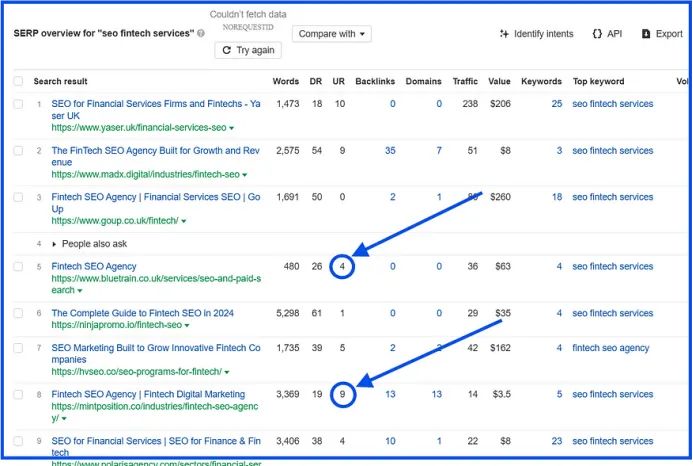This screenshot has width=693, height=466.
Task: Click the 5,298 words value for ninjapromo
Action: [288, 313]
